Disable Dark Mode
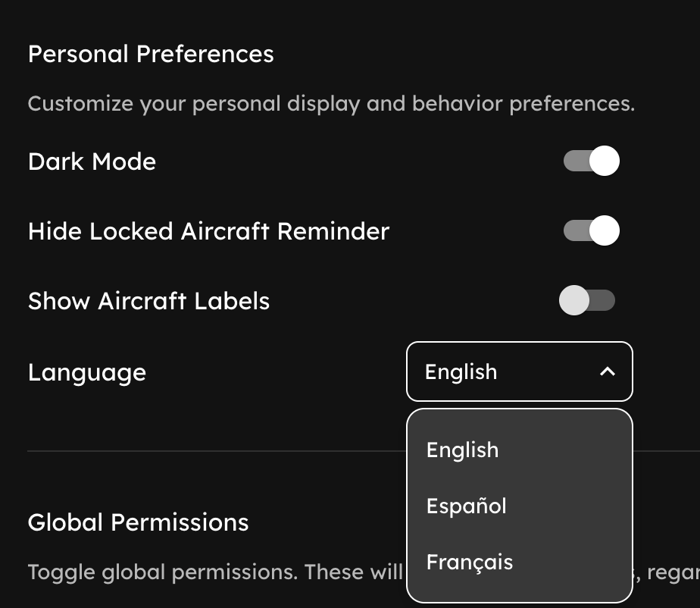Viewport: 700px width, 608px height. (590, 161)
